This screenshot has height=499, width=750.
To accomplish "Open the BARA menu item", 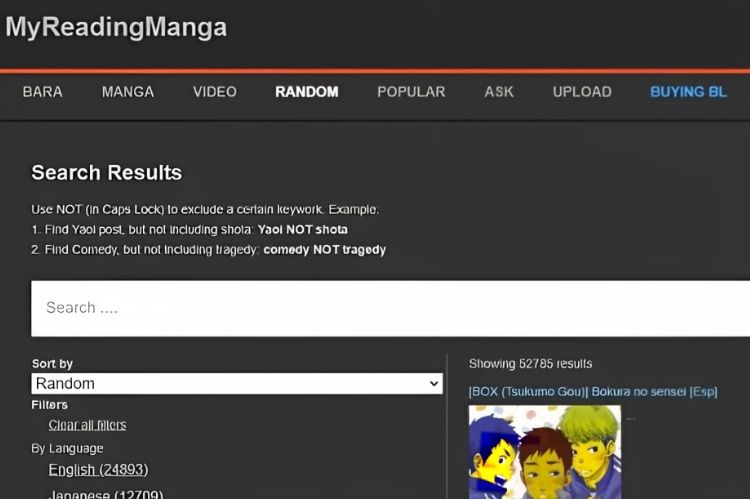I will (x=43, y=92).
